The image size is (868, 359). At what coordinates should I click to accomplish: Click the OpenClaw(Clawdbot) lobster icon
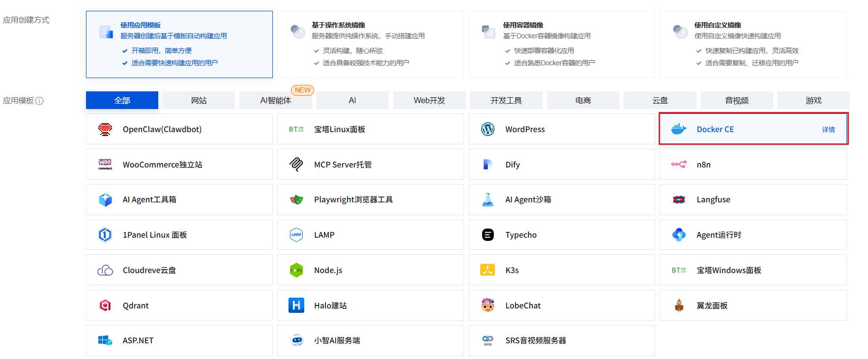point(105,129)
